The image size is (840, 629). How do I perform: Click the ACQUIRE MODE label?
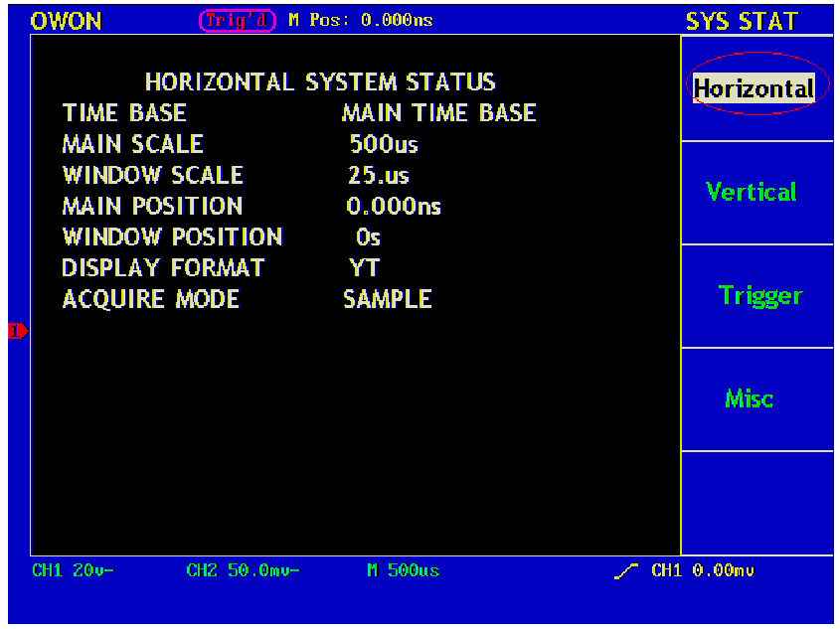point(151,299)
